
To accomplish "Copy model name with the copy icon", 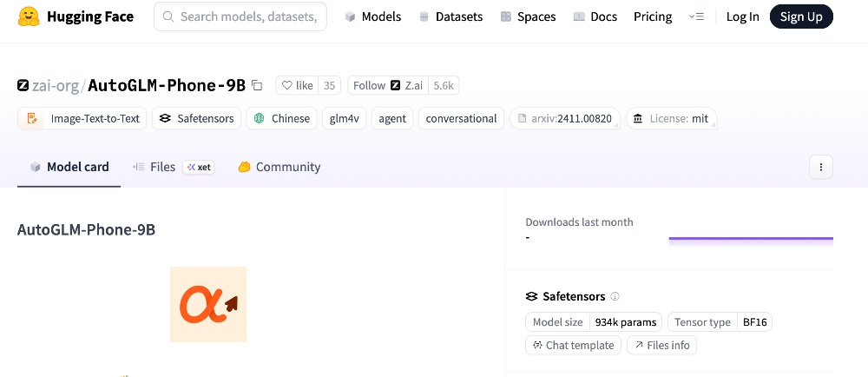I will tap(257, 85).
